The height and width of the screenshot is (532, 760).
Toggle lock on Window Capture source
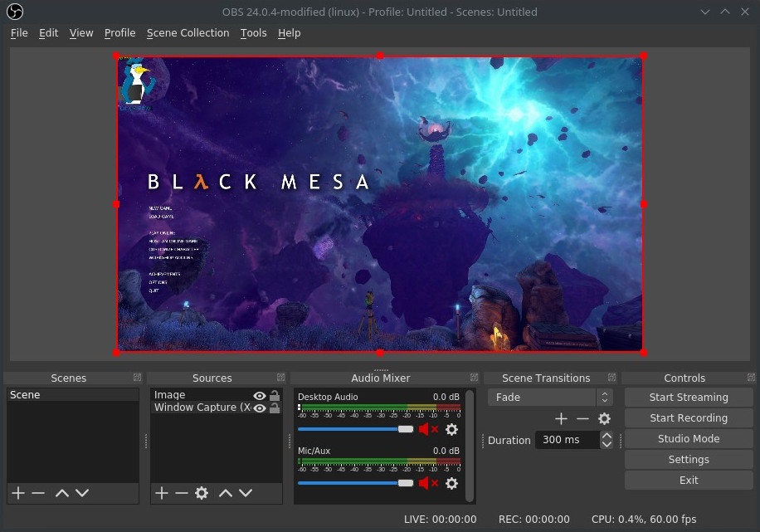(275, 408)
